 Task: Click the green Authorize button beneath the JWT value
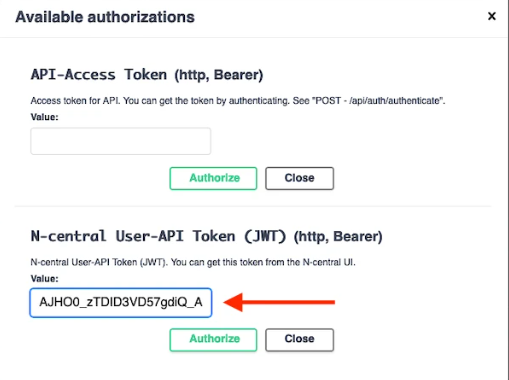point(213,340)
